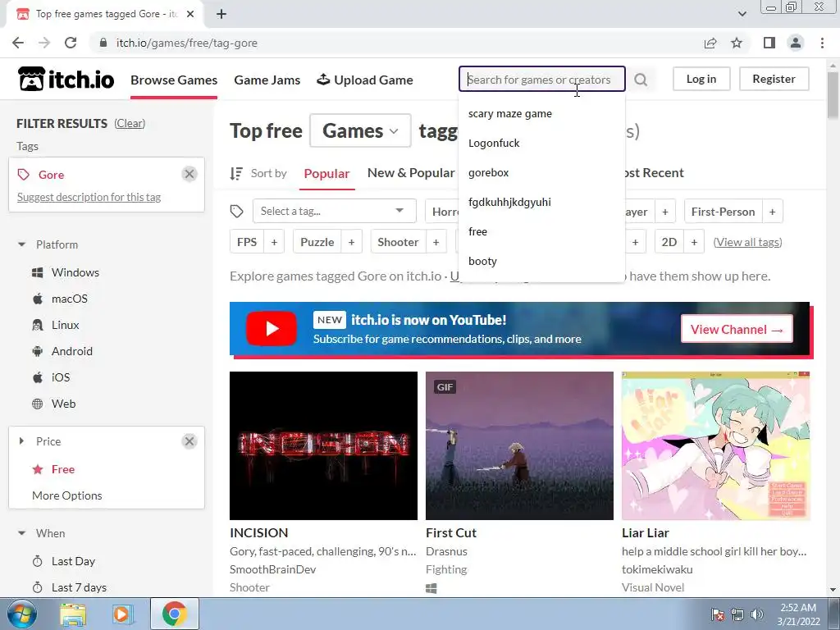Image resolution: width=840 pixels, height=630 pixels.
Task: Open Upload Game page
Action: point(365,80)
